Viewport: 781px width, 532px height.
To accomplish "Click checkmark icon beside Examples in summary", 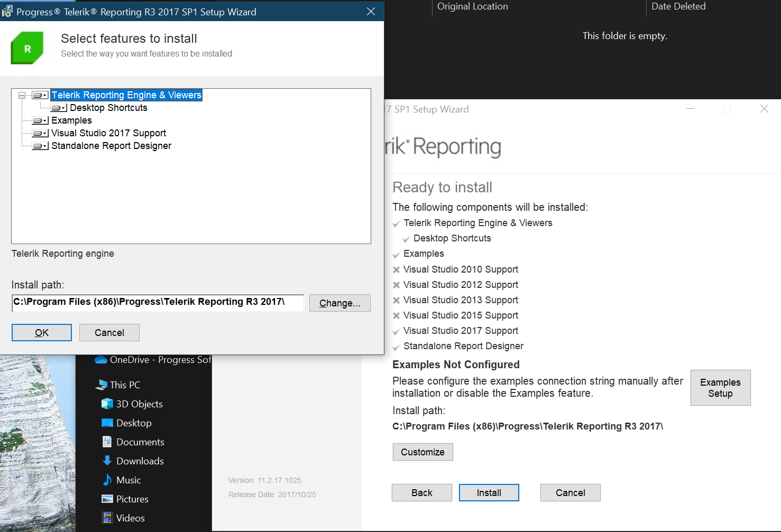I will tap(396, 255).
